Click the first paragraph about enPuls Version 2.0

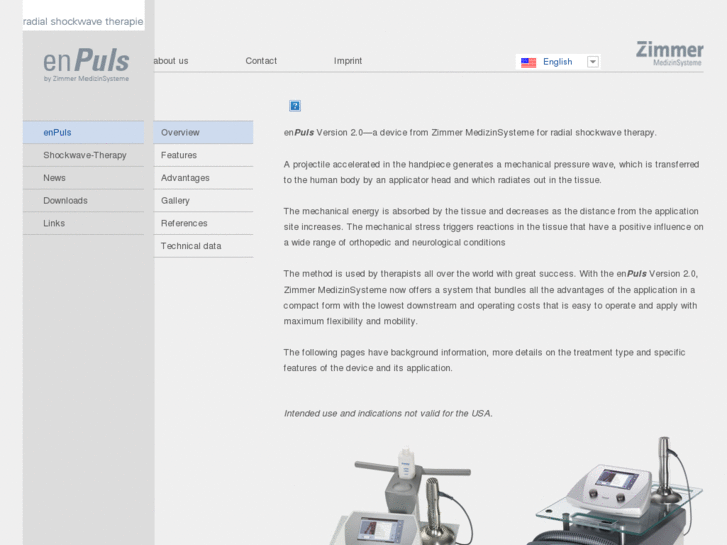[470, 133]
